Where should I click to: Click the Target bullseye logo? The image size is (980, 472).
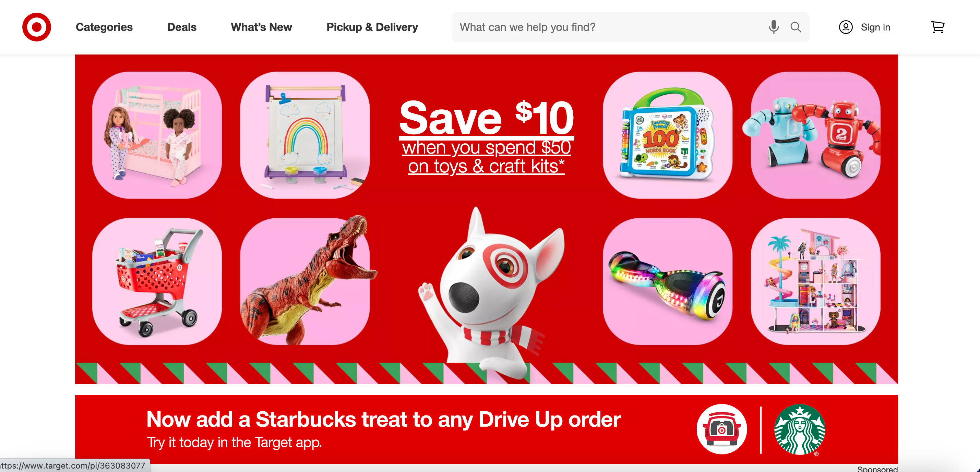pyautogui.click(x=37, y=27)
